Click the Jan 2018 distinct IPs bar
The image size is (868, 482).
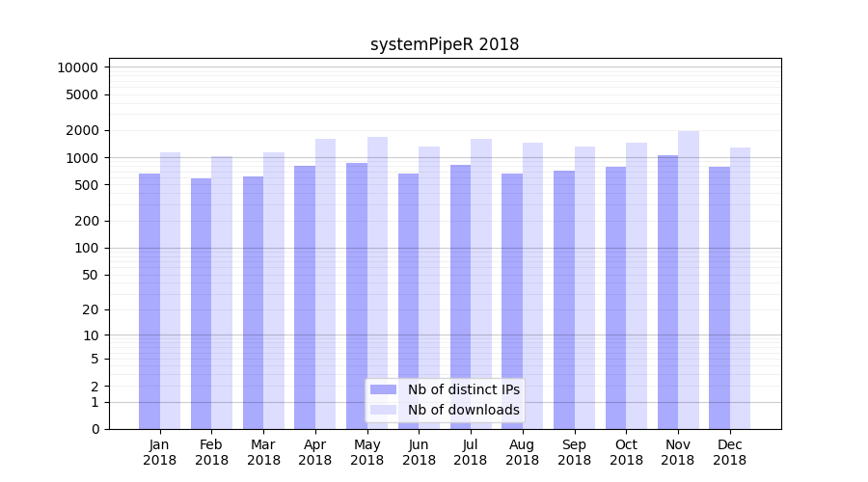click(149, 301)
